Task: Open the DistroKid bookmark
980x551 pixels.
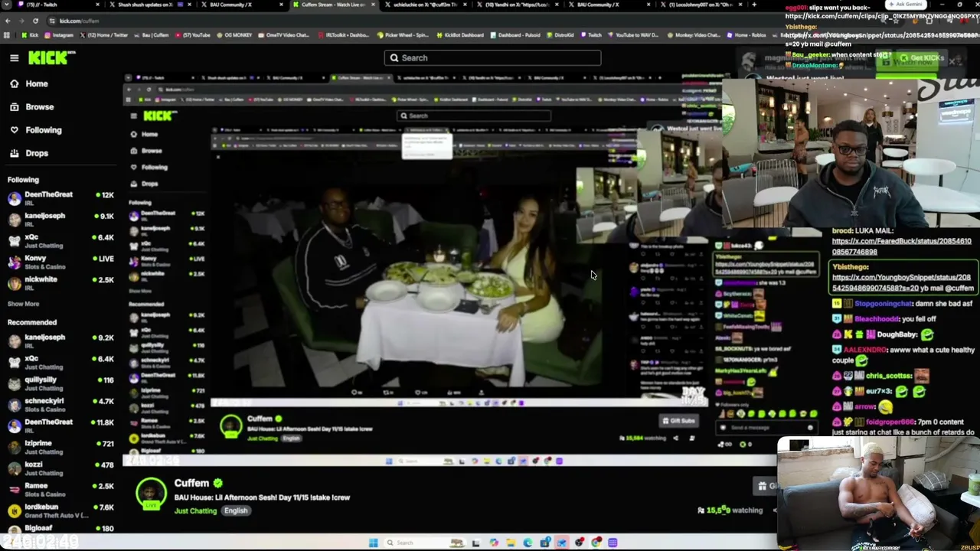Action: (x=560, y=35)
